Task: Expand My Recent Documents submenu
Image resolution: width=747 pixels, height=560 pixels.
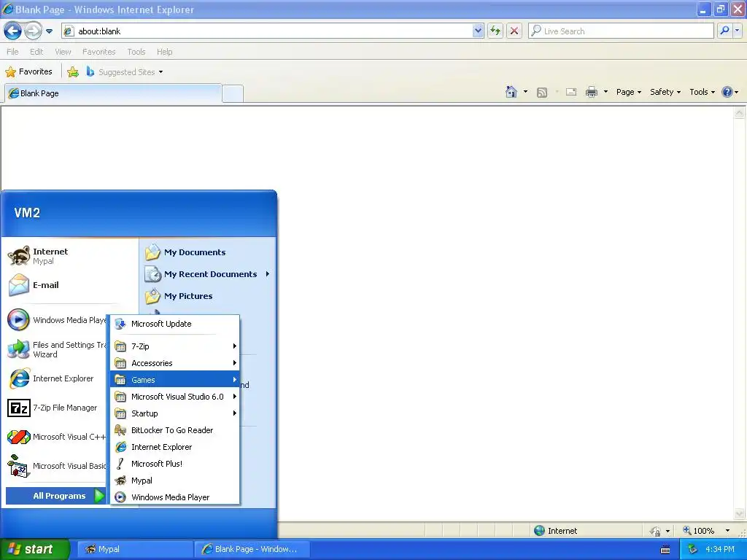Action: pos(208,274)
